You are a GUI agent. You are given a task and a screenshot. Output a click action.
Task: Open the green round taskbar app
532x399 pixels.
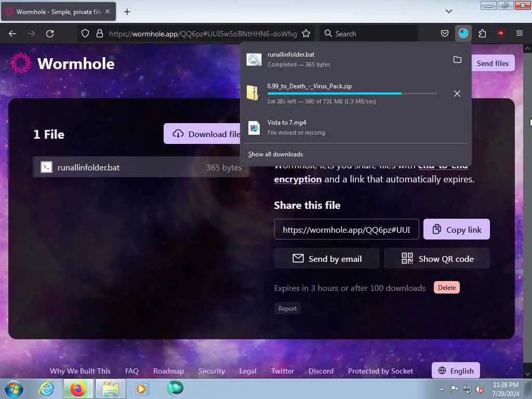pos(175,388)
